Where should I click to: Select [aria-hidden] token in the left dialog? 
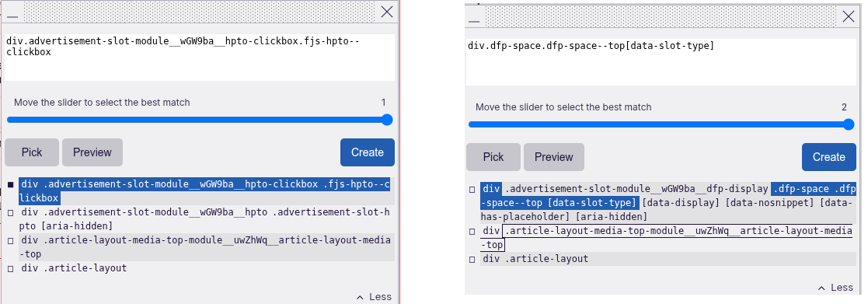click(x=76, y=226)
